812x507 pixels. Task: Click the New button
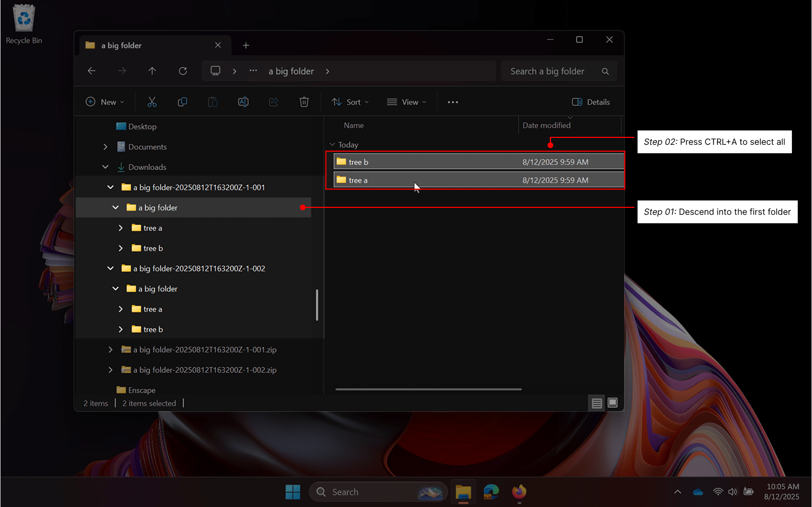click(x=105, y=102)
